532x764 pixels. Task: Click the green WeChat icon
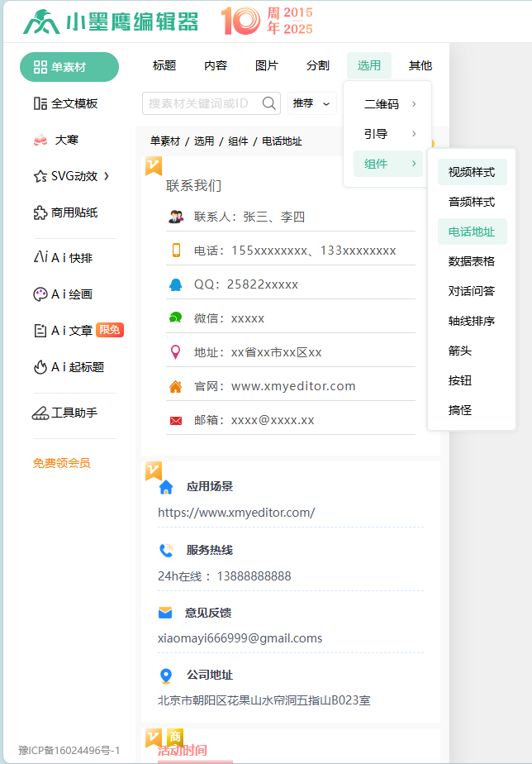pyautogui.click(x=176, y=318)
